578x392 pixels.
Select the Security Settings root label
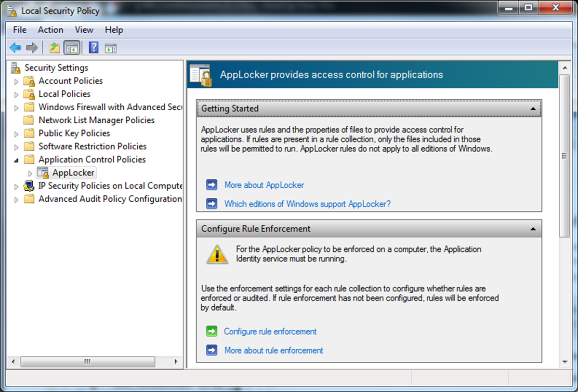[56, 68]
